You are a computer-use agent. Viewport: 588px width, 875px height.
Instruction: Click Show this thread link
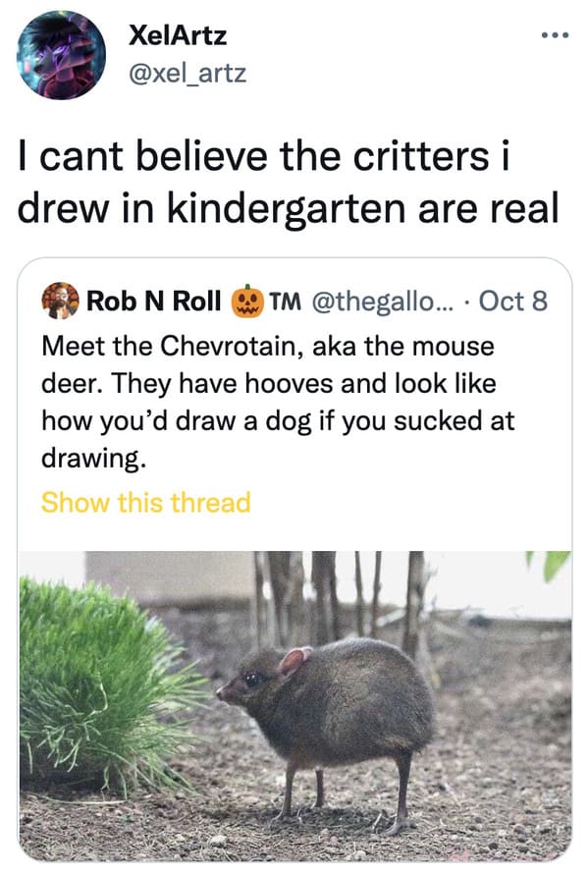146,502
